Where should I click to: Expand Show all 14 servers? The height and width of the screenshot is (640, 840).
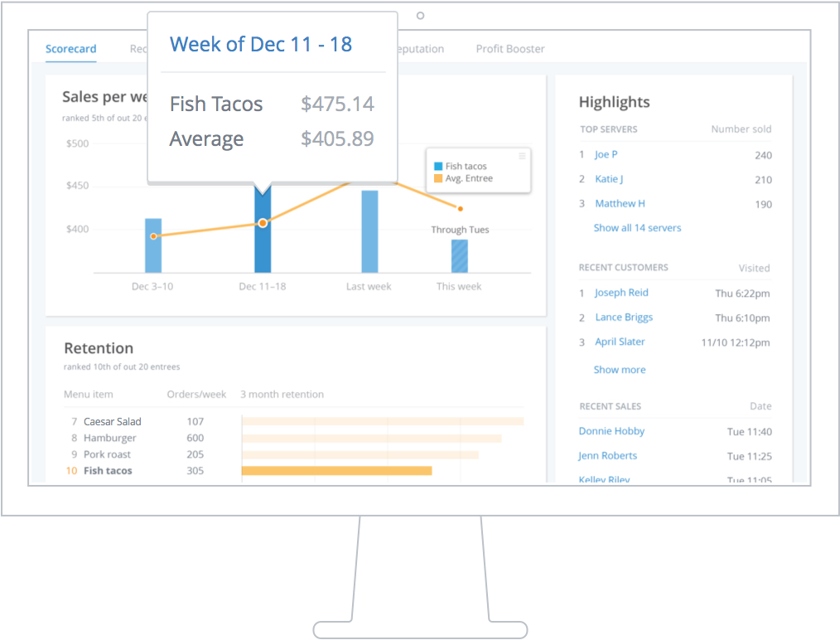pos(637,228)
